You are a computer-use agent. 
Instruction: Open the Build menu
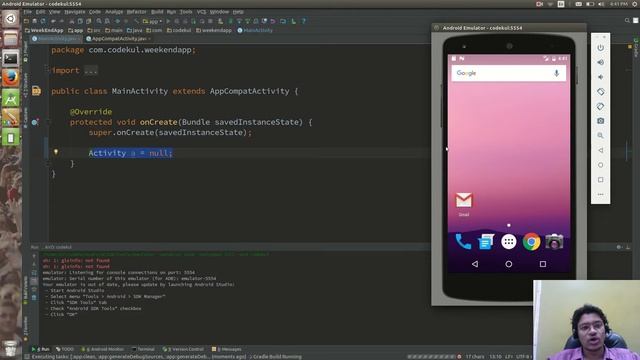click(157, 12)
